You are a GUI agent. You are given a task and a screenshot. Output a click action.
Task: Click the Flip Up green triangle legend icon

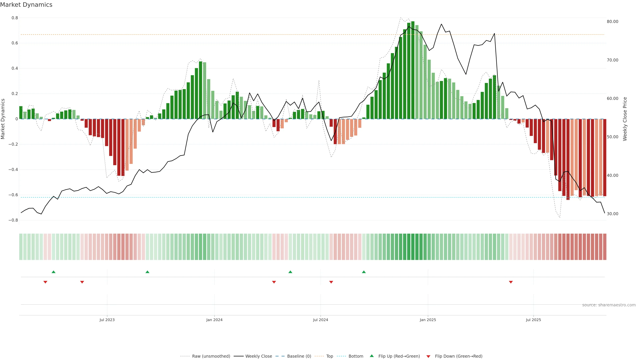tap(372, 356)
